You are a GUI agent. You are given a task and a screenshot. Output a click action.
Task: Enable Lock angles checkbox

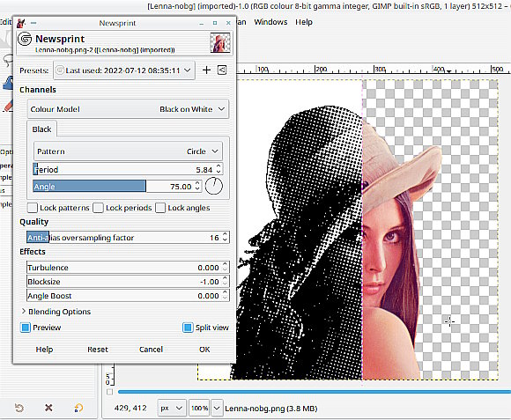pyautogui.click(x=160, y=208)
